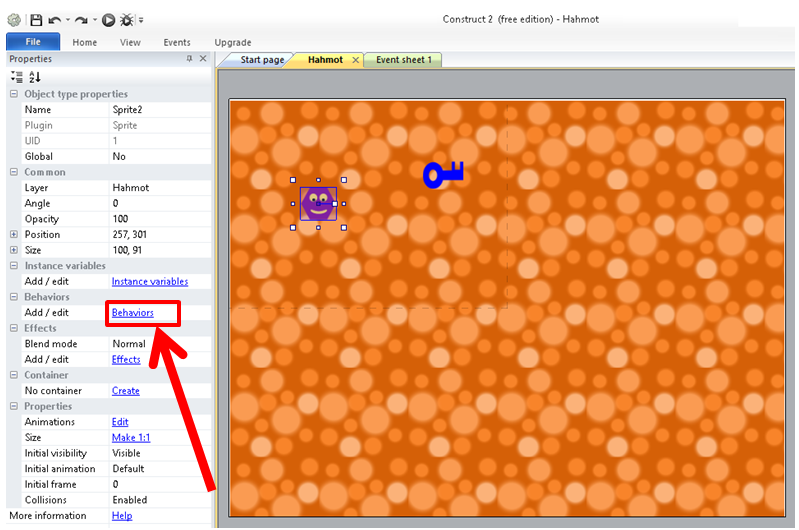Click the Debug layout bug icon
Image resolution: width=799 pixels, height=530 pixels.
[x=127, y=19]
